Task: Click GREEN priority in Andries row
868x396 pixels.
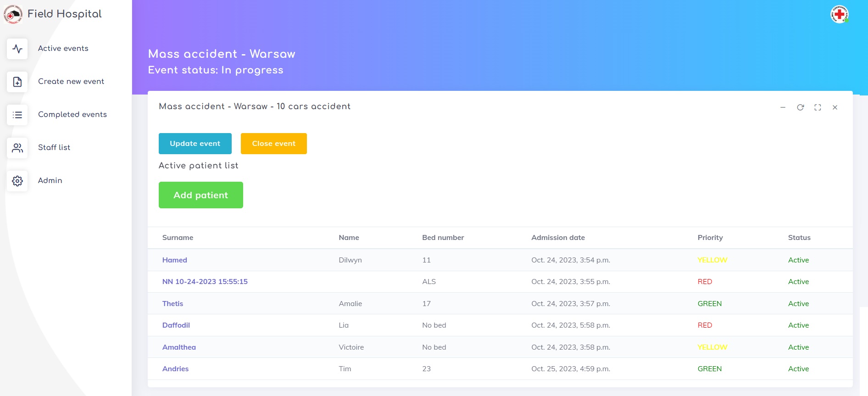Action: pos(710,369)
